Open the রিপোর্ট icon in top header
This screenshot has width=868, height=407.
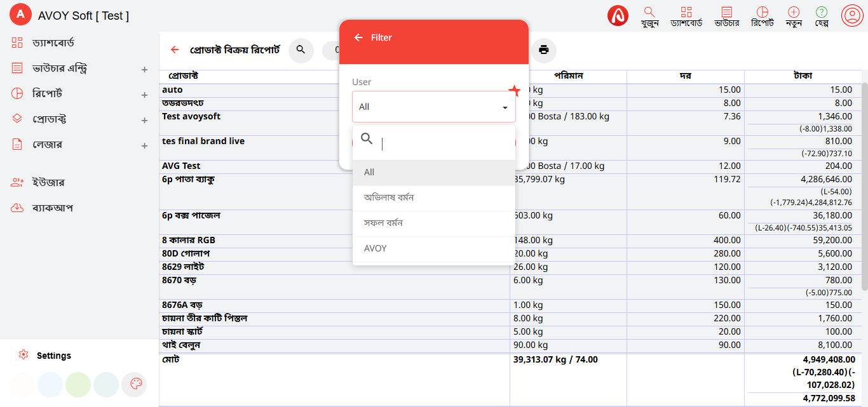click(x=763, y=17)
